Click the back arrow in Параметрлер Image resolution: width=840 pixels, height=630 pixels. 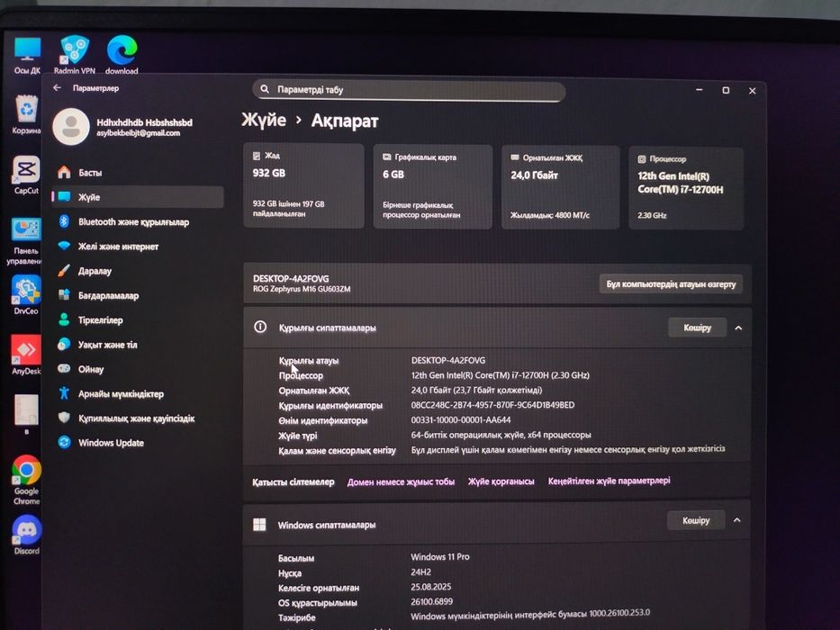click(x=58, y=87)
